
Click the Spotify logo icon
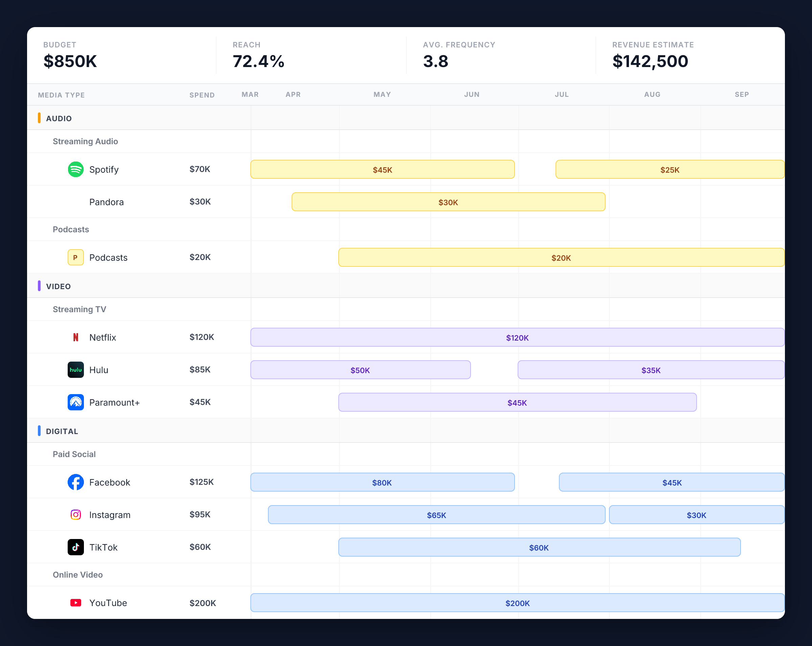[76, 169]
